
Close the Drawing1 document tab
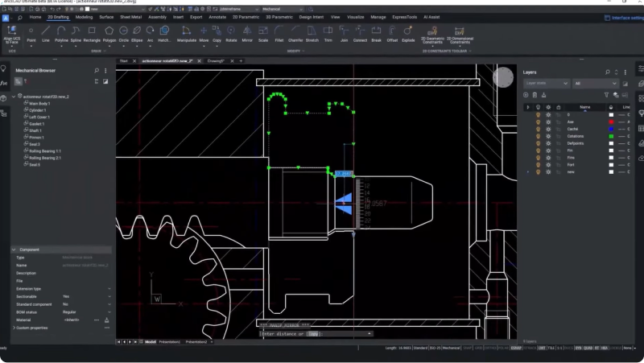(x=232, y=61)
